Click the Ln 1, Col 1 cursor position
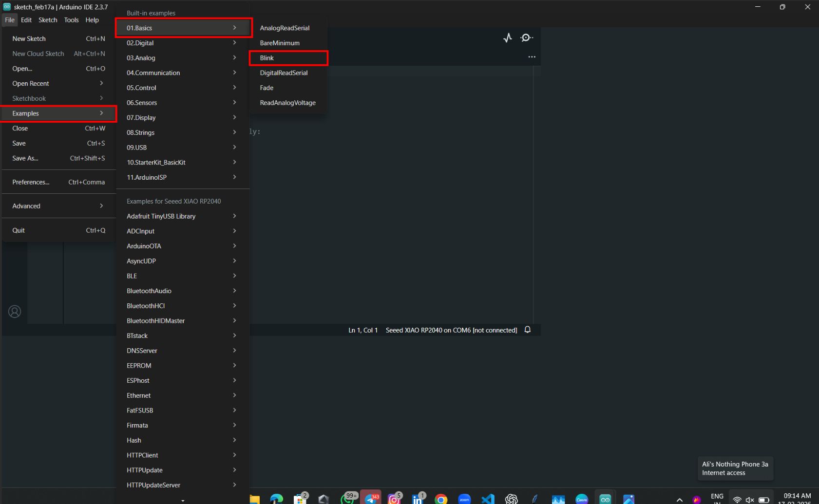 [x=363, y=330]
